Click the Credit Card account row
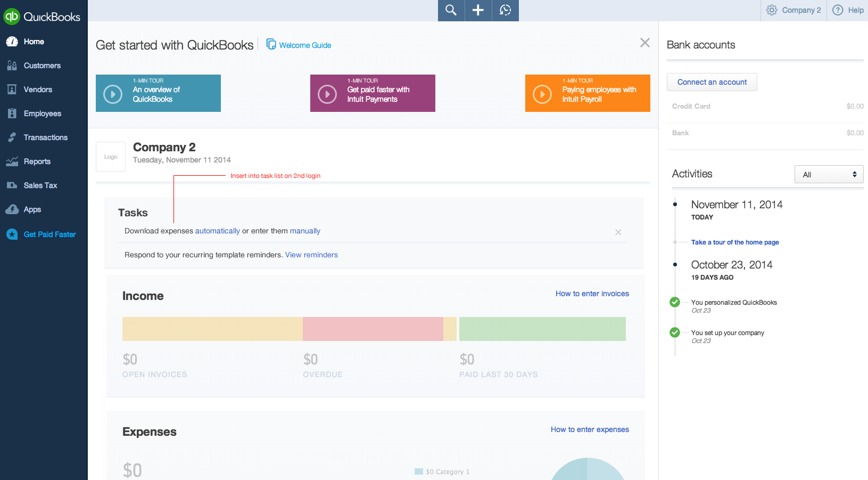 click(x=765, y=107)
